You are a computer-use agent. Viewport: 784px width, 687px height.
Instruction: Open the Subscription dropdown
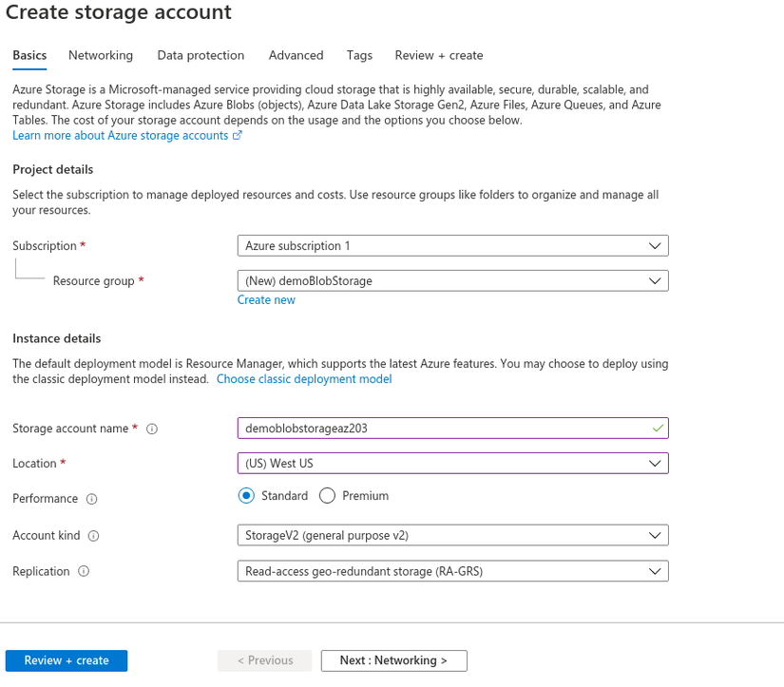[452, 246]
